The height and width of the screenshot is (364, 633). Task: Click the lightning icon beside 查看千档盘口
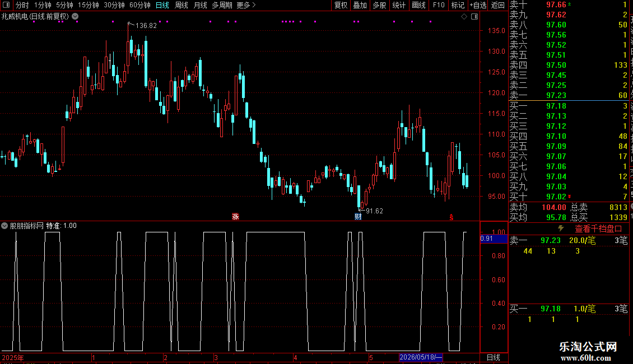click(x=561, y=228)
